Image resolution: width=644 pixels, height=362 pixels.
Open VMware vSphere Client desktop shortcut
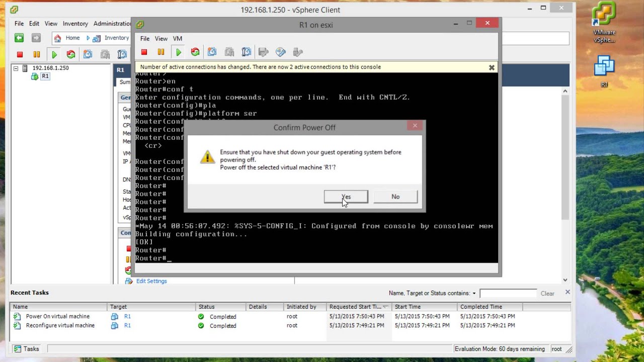click(604, 23)
